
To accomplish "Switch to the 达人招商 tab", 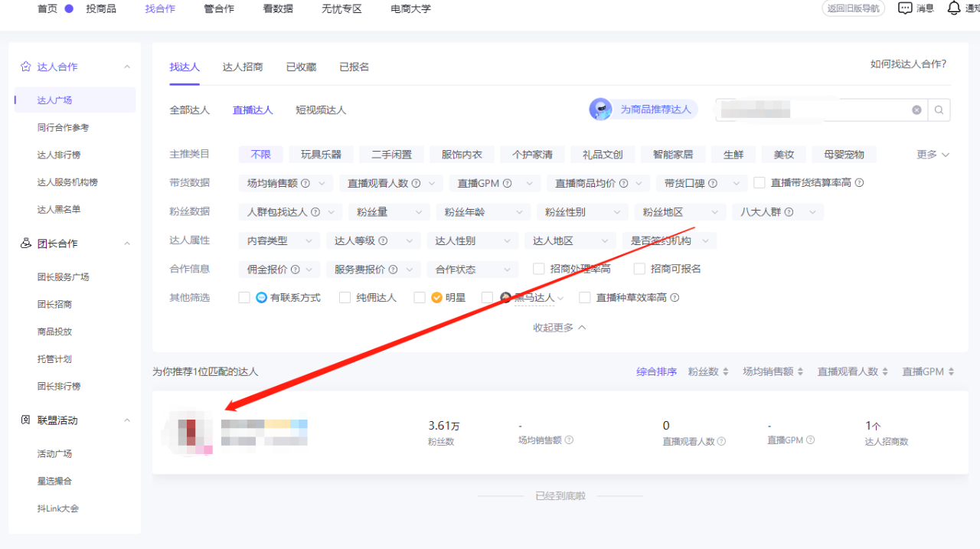I will click(x=243, y=67).
